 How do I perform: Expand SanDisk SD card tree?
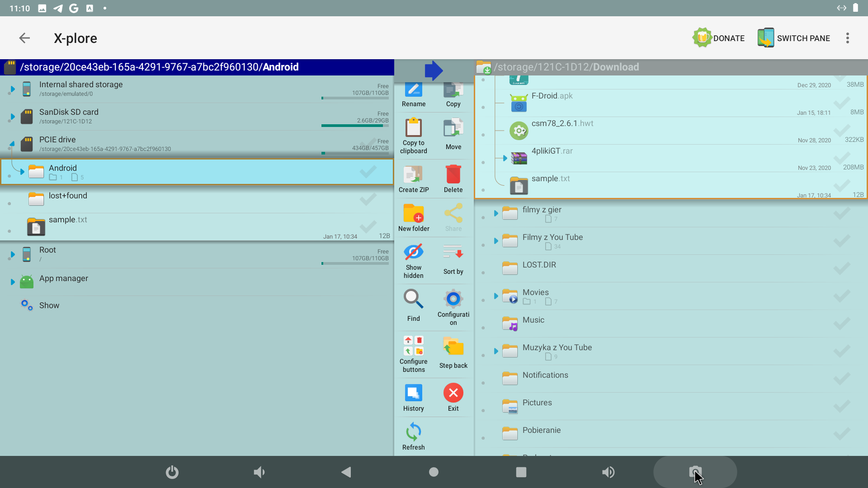pyautogui.click(x=12, y=117)
